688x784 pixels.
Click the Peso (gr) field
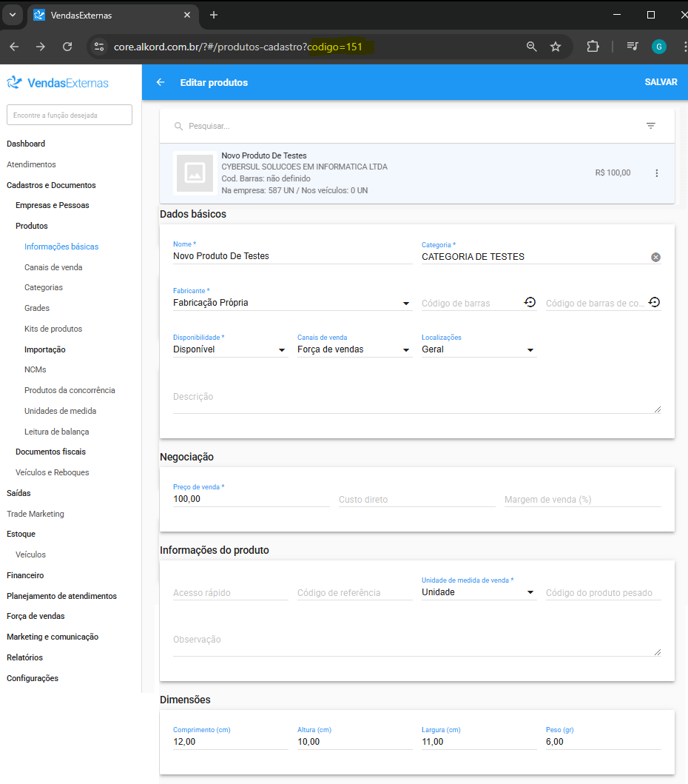[603, 742]
